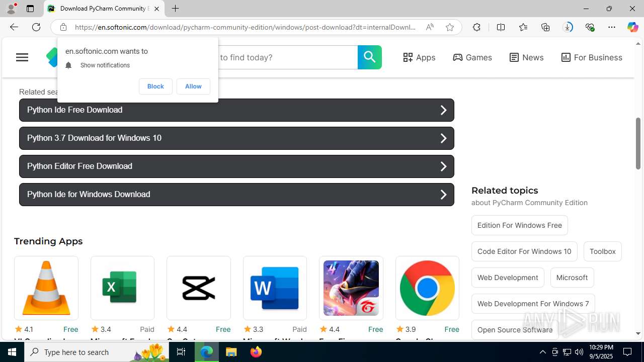Expand Python Ide for Windows Download
This screenshot has width=644, height=362.
tap(236, 195)
